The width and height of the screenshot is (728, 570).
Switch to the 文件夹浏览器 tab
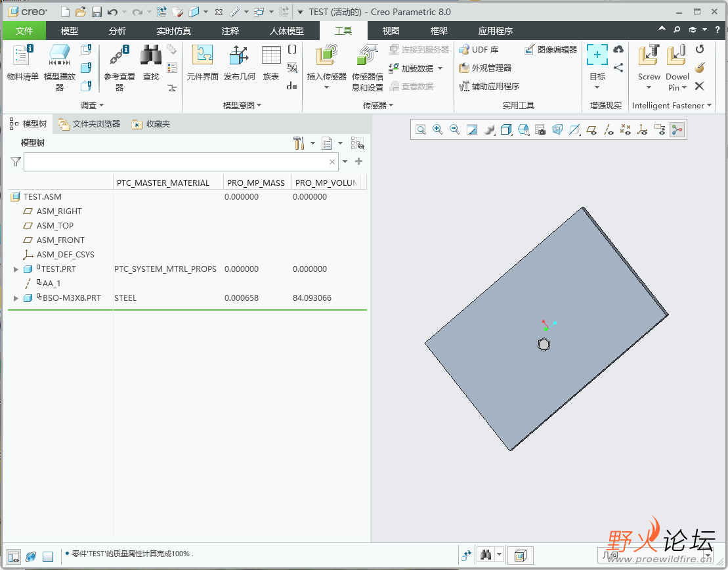click(x=89, y=124)
